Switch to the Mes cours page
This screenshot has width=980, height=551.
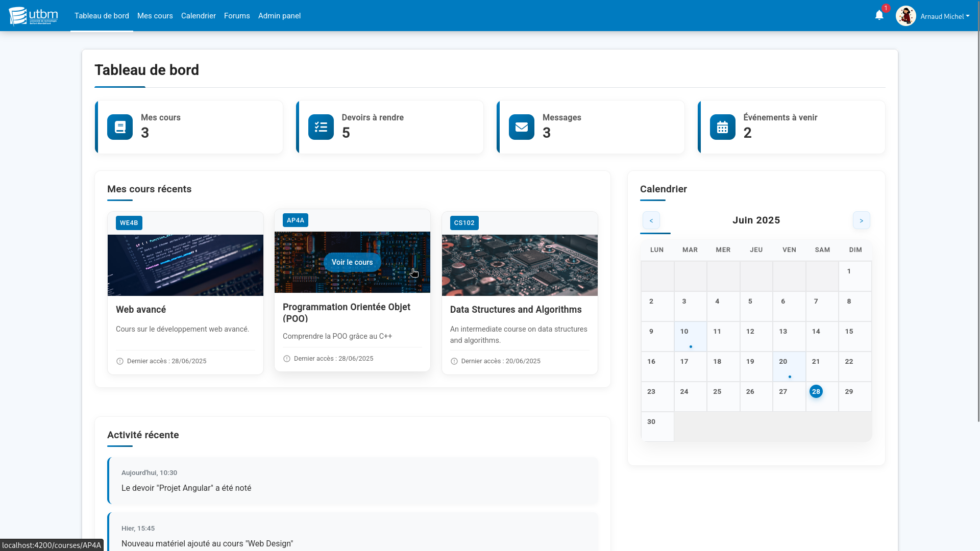[155, 16]
